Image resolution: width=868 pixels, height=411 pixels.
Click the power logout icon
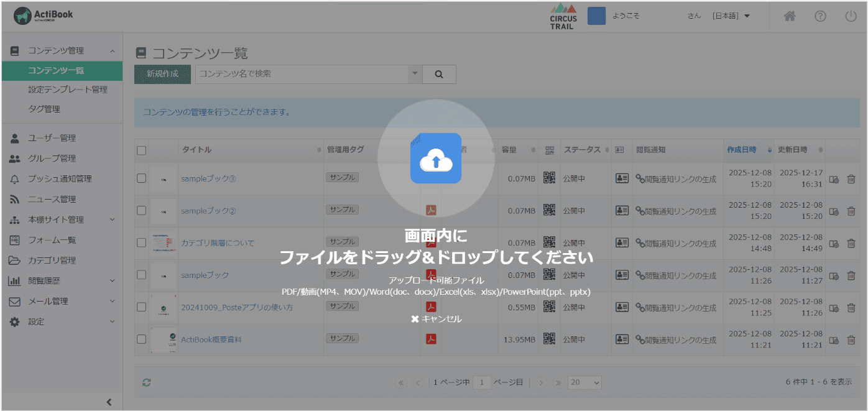(x=850, y=17)
